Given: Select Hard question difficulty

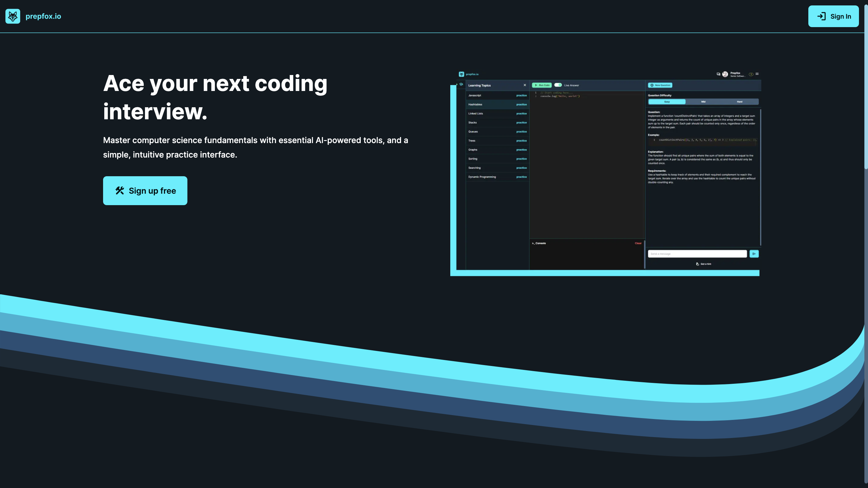Looking at the screenshot, I should pyautogui.click(x=740, y=102).
